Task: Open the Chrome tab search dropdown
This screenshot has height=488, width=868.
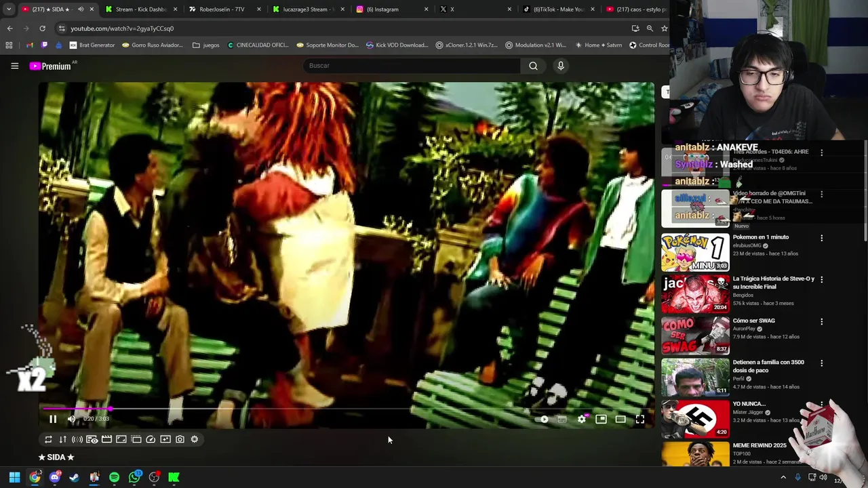Action: pyautogui.click(x=8, y=9)
